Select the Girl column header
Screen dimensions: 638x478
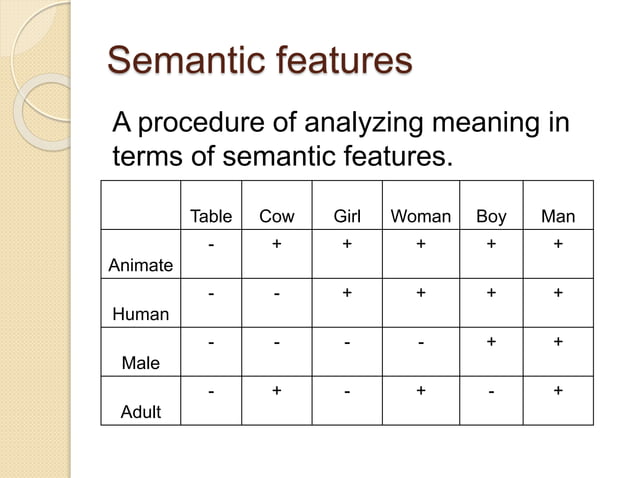coord(347,216)
